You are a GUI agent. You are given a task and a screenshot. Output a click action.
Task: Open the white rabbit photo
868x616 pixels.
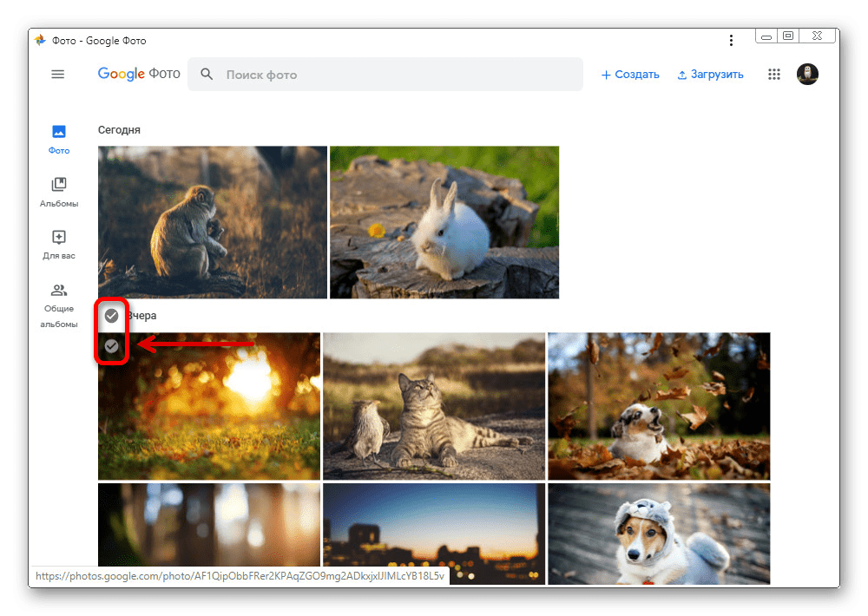click(444, 222)
